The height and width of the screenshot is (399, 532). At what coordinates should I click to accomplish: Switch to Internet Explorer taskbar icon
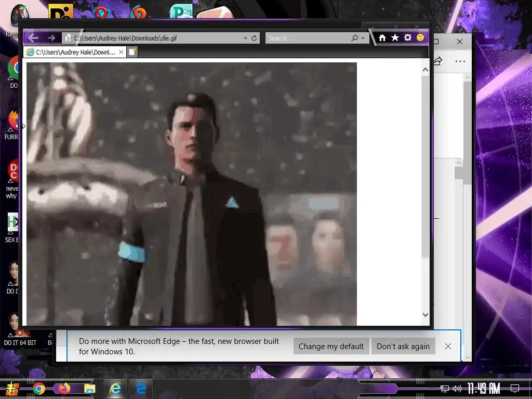pyautogui.click(x=115, y=389)
